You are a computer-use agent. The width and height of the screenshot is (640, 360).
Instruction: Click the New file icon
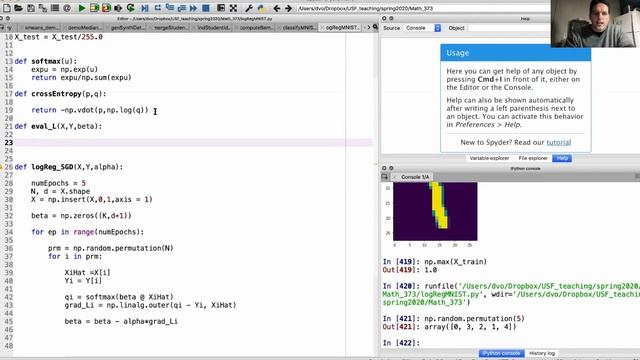[7, 8]
